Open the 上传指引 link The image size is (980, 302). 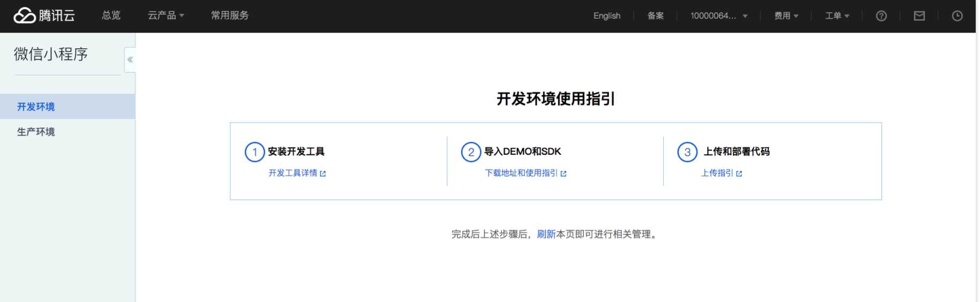click(x=717, y=173)
